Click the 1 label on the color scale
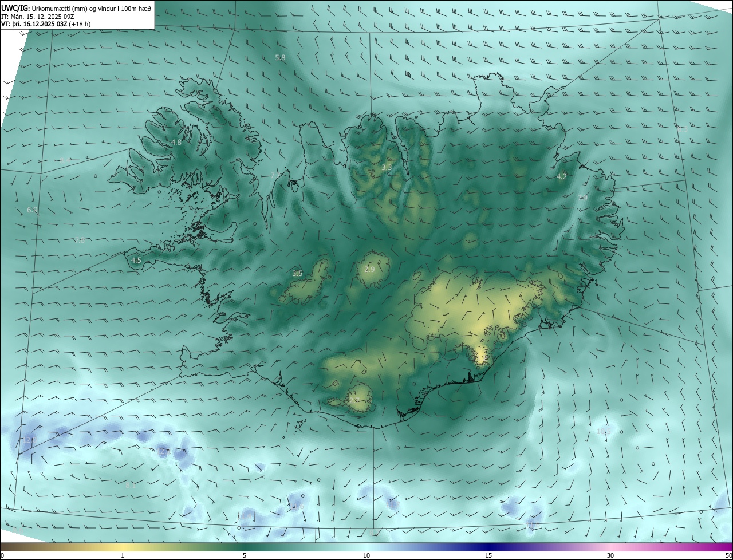This screenshot has width=733, height=560. click(x=123, y=555)
